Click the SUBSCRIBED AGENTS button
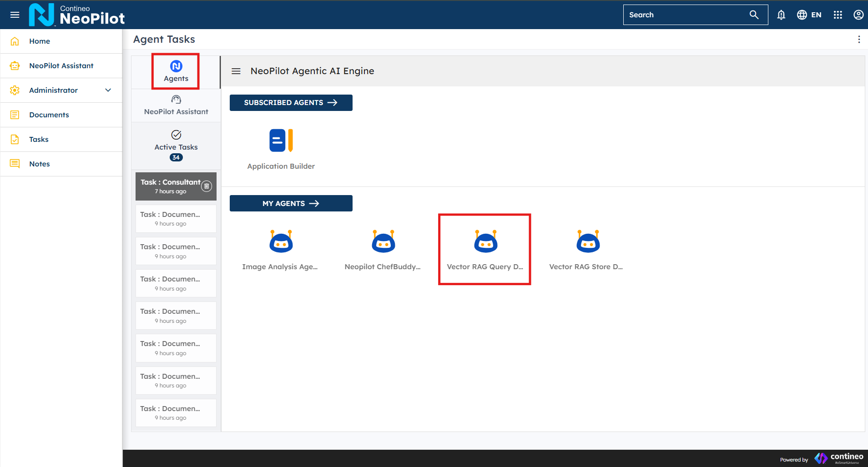868x467 pixels. point(291,103)
